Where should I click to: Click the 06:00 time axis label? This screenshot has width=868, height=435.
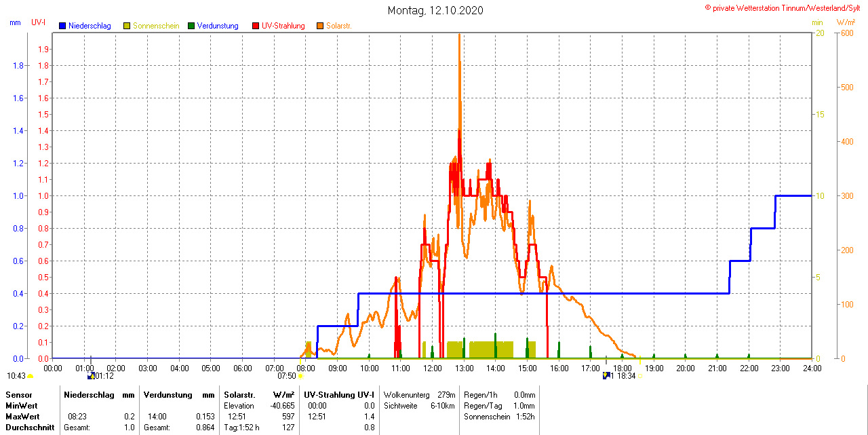(242, 368)
